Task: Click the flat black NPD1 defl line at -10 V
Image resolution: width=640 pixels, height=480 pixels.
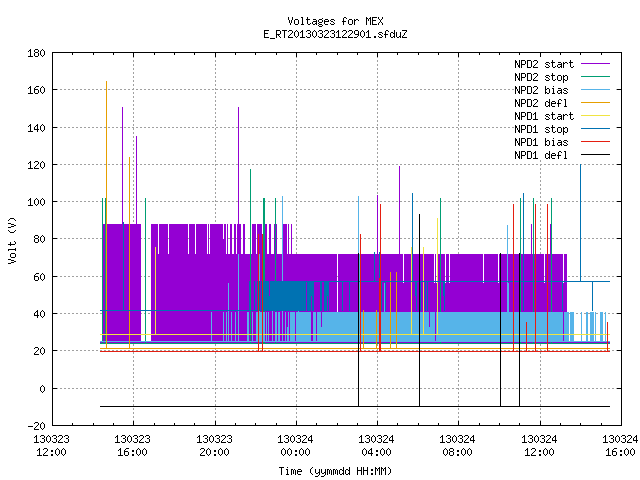Action: [355, 406]
